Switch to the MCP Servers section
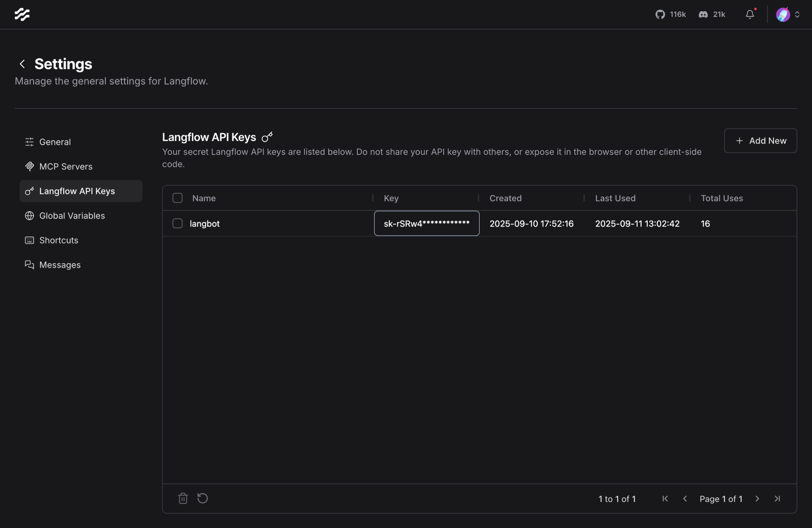Image resolution: width=812 pixels, height=528 pixels. pyautogui.click(x=66, y=166)
